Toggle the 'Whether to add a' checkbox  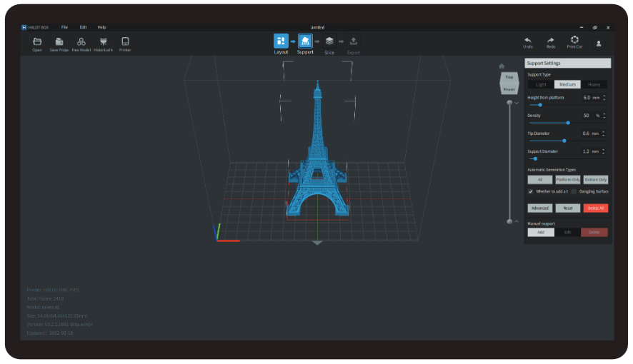530,191
